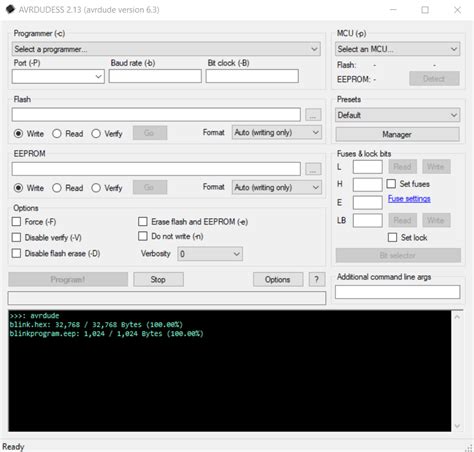Click the Flash Go button
Screen dimensions: 474x452
pyautogui.click(x=150, y=133)
